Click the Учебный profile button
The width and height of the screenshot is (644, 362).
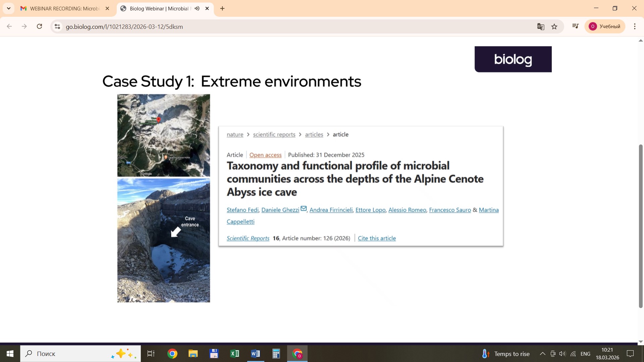point(605,26)
